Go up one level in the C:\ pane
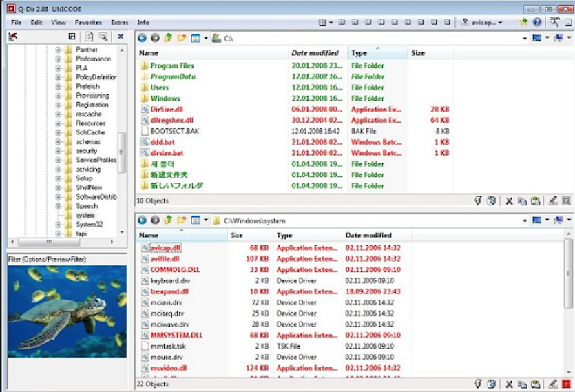This screenshot has width=575, height=392. click(x=168, y=37)
